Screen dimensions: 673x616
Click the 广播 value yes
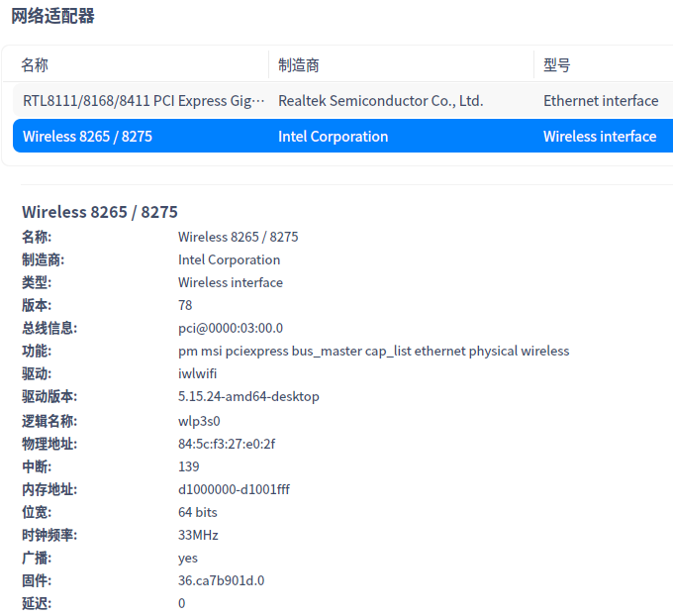188,558
